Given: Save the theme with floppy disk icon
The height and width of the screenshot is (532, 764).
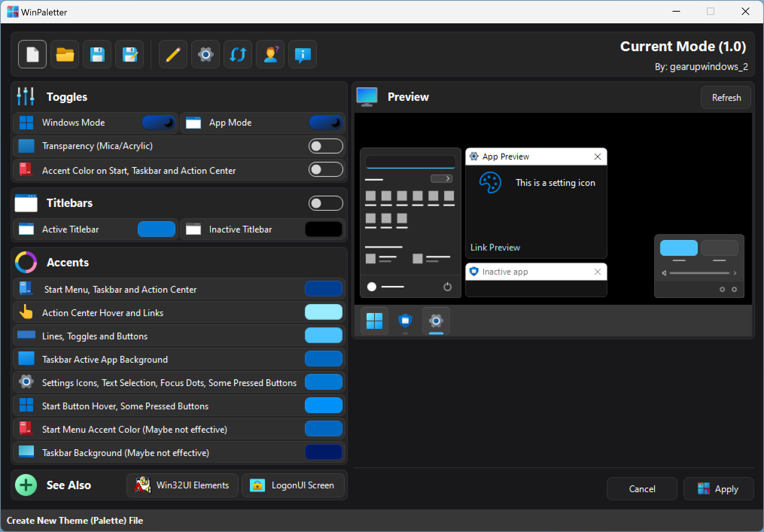Looking at the screenshot, I should click(x=97, y=55).
